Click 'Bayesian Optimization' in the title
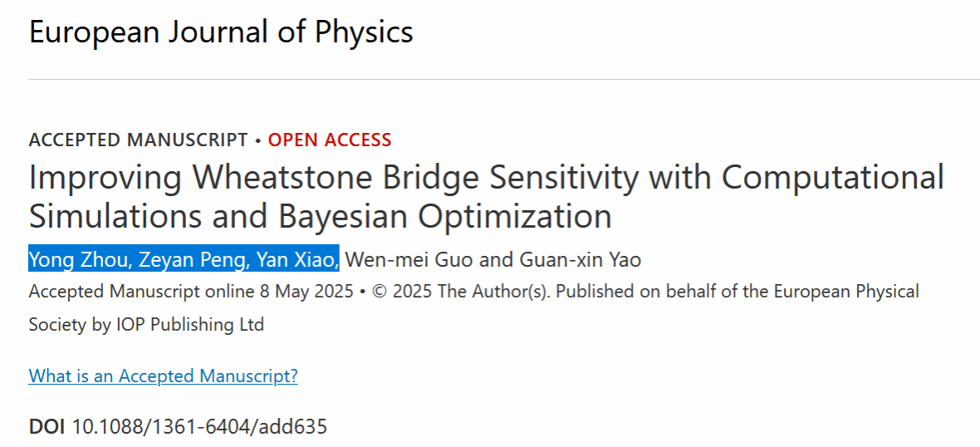This screenshot has width=980, height=447. (x=445, y=216)
